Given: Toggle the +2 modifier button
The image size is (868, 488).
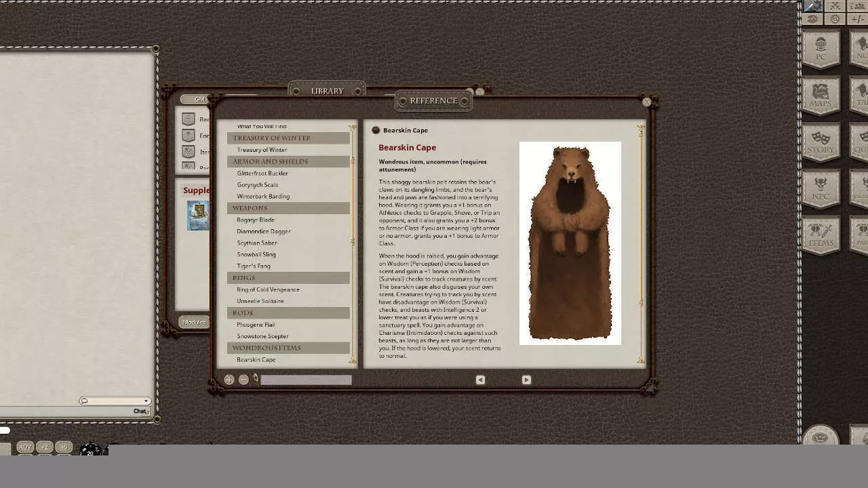Looking at the screenshot, I should [45, 447].
